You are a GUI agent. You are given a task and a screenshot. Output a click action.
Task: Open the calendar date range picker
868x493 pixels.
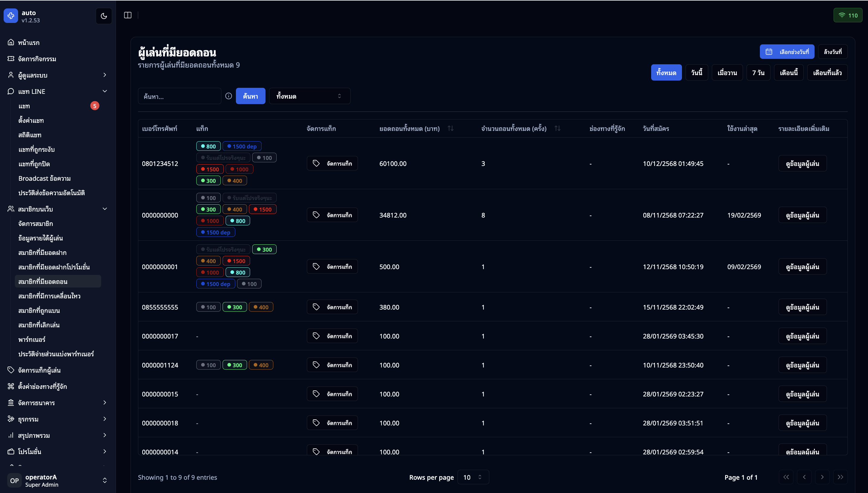click(787, 52)
